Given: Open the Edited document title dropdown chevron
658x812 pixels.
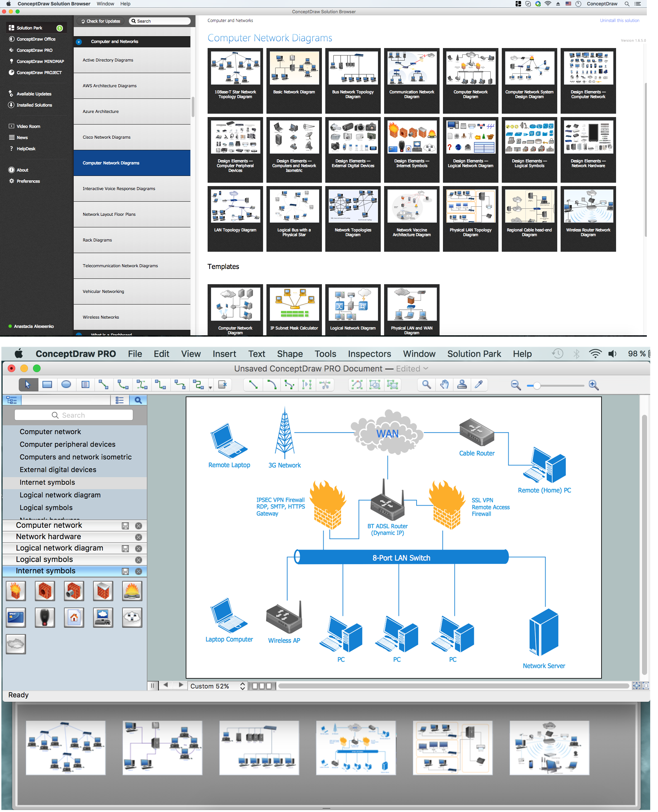Looking at the screenshot, I should (x=426, y=368).
